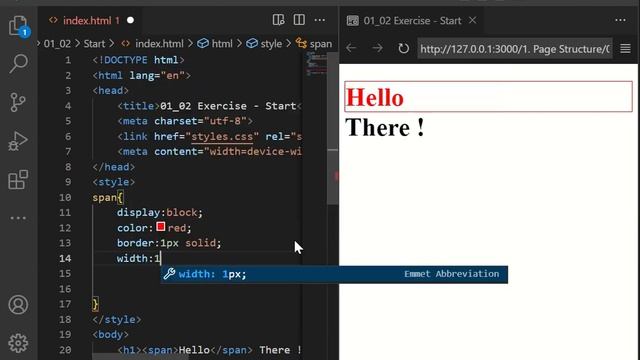The image size is (640, 360).
Task: Go forward in the preview browser
Action: [x=377, y=48]
